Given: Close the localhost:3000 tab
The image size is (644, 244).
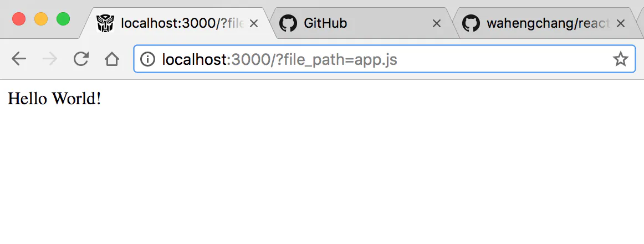Looking at the screenshot, I should [x=254, y=24].
